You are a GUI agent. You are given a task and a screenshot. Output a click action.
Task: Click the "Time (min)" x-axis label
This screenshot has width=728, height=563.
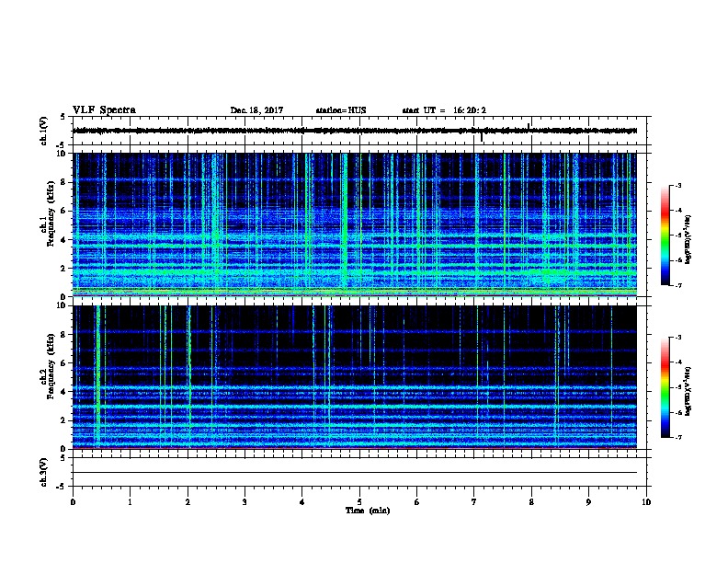[x=368, y=511]
